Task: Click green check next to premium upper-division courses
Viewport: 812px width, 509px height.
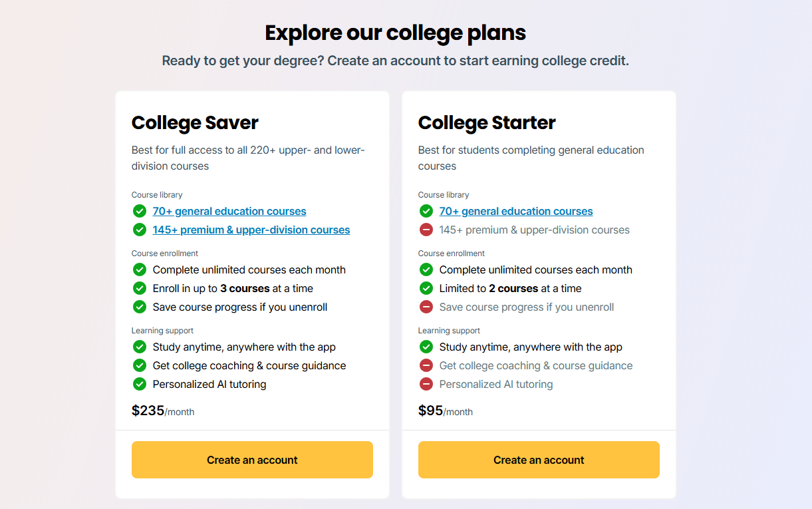Action: (140, 230)
